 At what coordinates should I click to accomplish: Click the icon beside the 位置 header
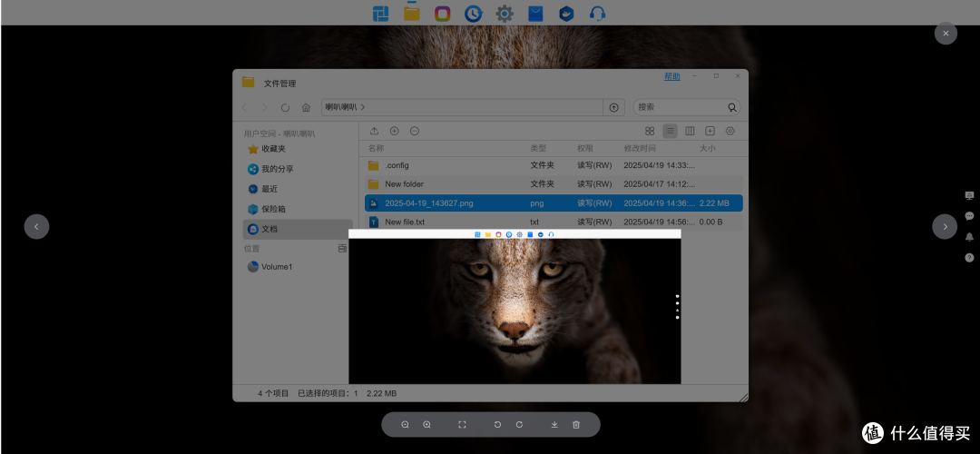click(x=342, y=248)
